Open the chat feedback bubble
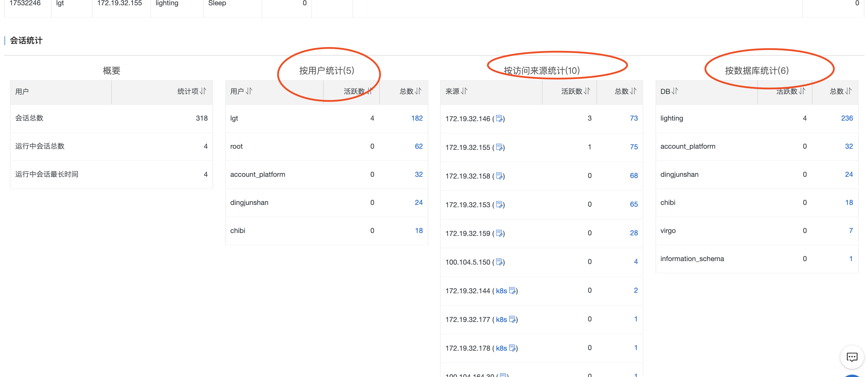The image size is (868, 377). (x=852, y=357)
